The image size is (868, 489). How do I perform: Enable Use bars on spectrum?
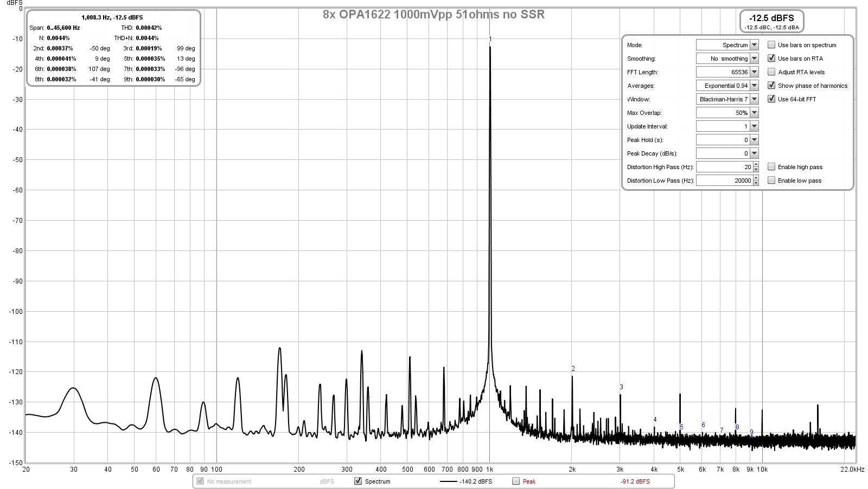771,45
